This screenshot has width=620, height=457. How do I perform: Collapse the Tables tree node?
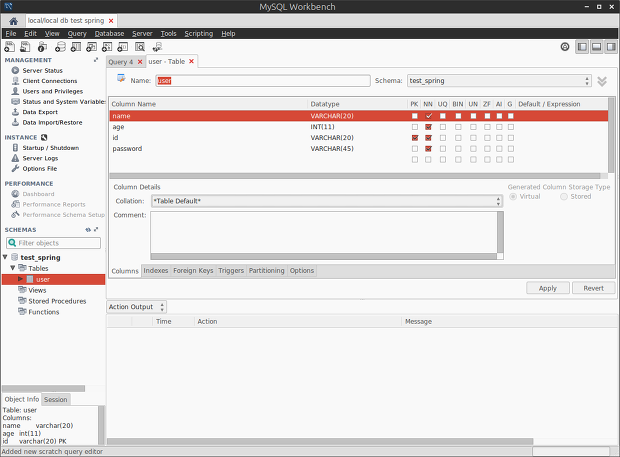tap(13, 268)
